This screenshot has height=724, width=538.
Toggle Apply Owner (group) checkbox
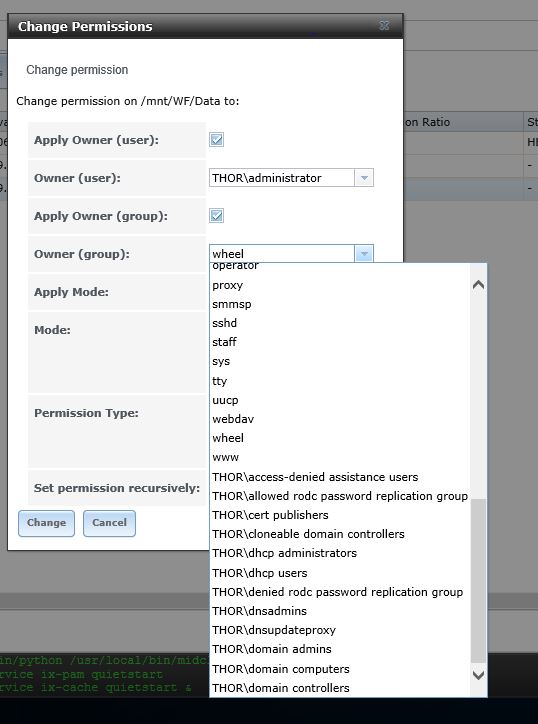click(x=217, y=216)
